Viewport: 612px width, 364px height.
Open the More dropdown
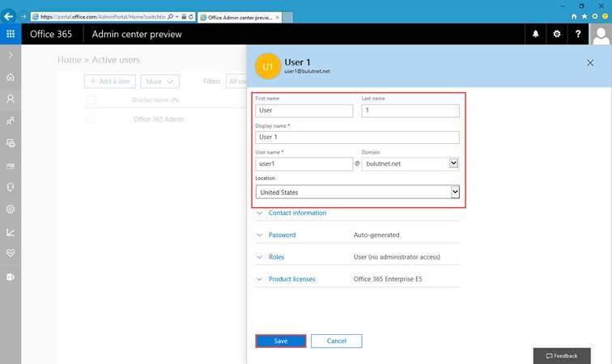(160, 82)
